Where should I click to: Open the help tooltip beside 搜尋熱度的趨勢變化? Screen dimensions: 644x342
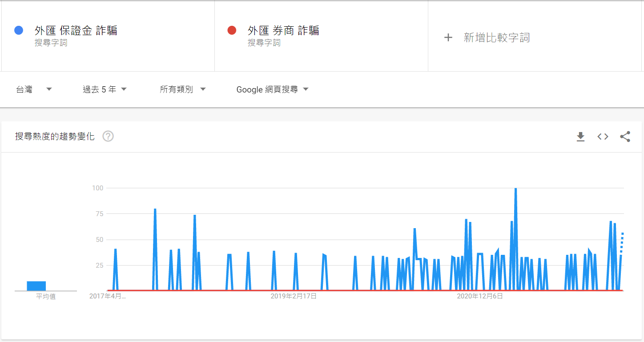pyautogui.click(x=107, y=137)
